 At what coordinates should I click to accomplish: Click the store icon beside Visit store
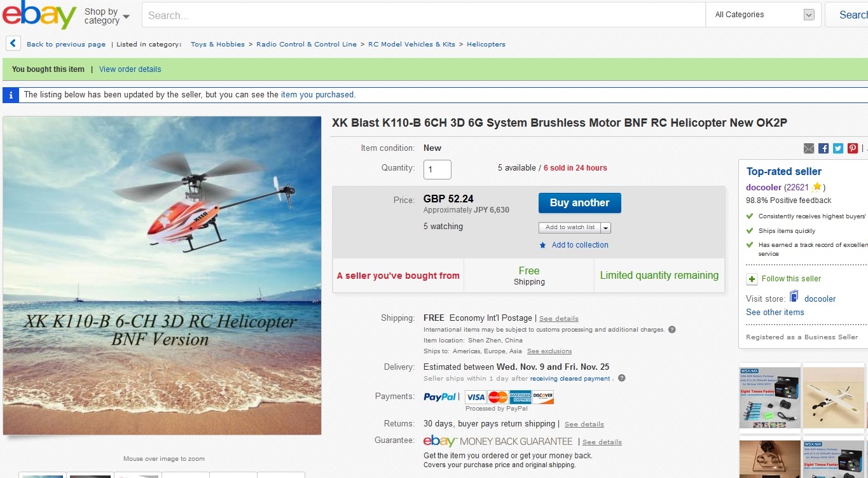[x=794, y=297]
